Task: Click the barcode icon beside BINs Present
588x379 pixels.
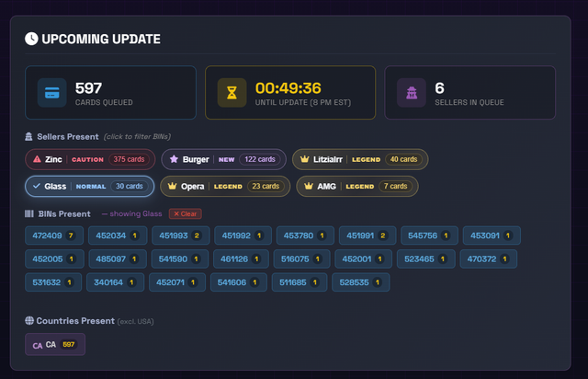Action: point(29,213)
